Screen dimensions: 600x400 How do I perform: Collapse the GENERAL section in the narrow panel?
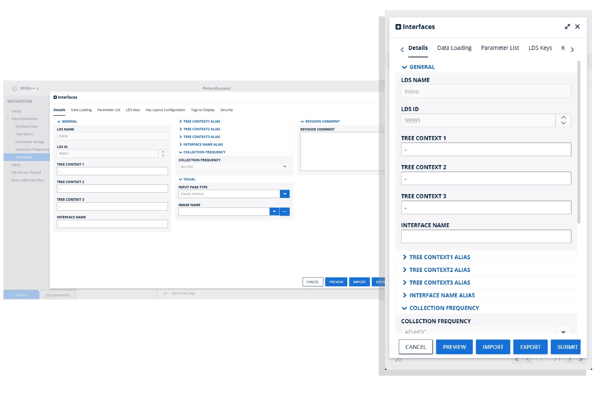418,67
